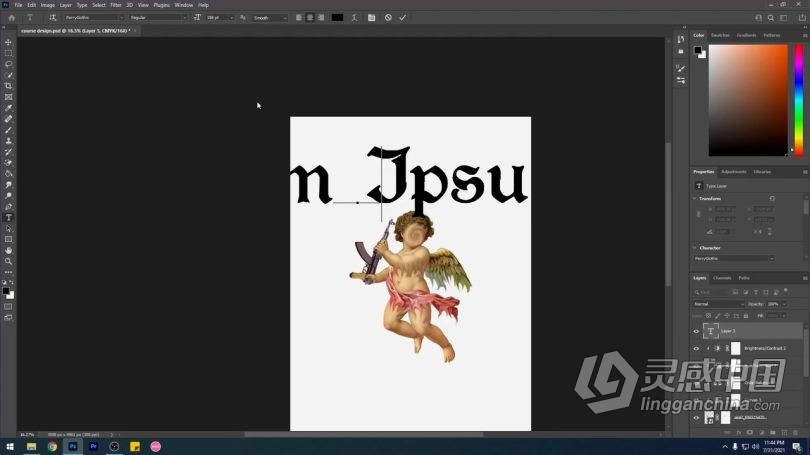The image size is (810, 455).
Task: Switch to the Channels tab
Action: pyautogui.click(x=722, y=278)
